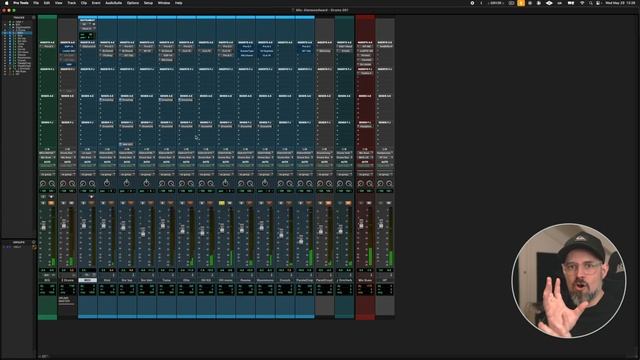Click the OHs track name button
This screenshot has height=360, width=640.
click(186, 280)
